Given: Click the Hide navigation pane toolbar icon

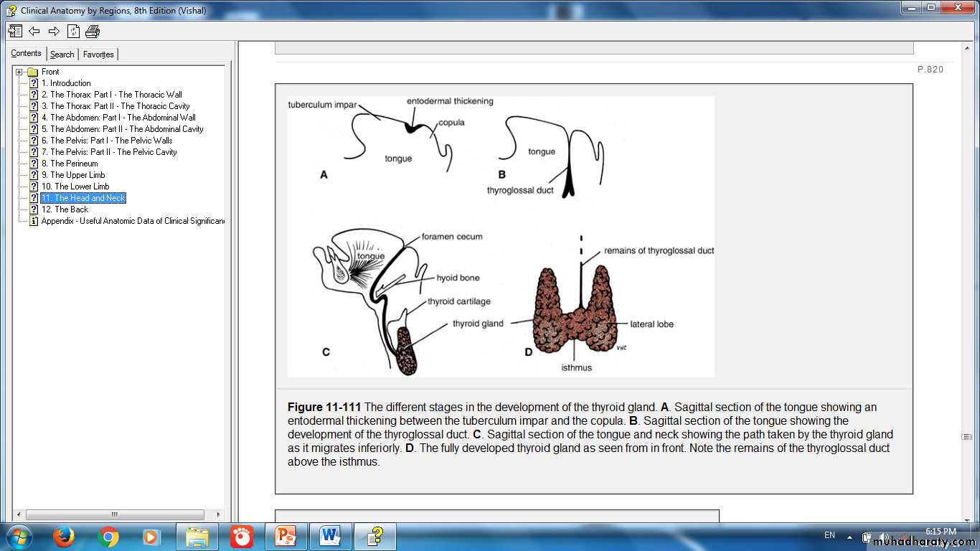Looking at the screenshot, I should [x=15, y=31].
